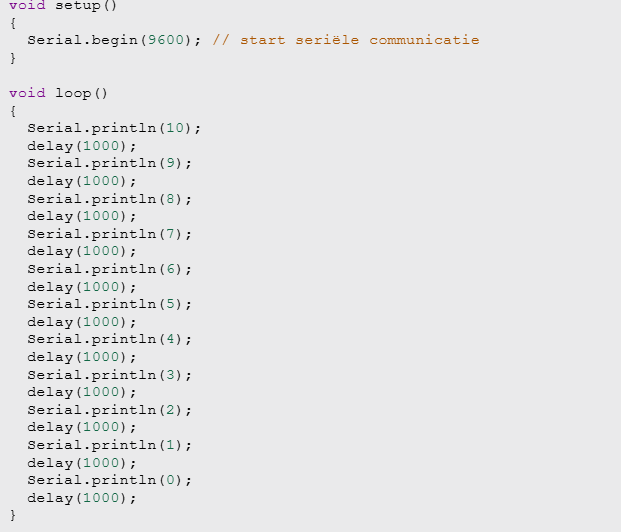Click the void loop() declaration

point(58,93)
